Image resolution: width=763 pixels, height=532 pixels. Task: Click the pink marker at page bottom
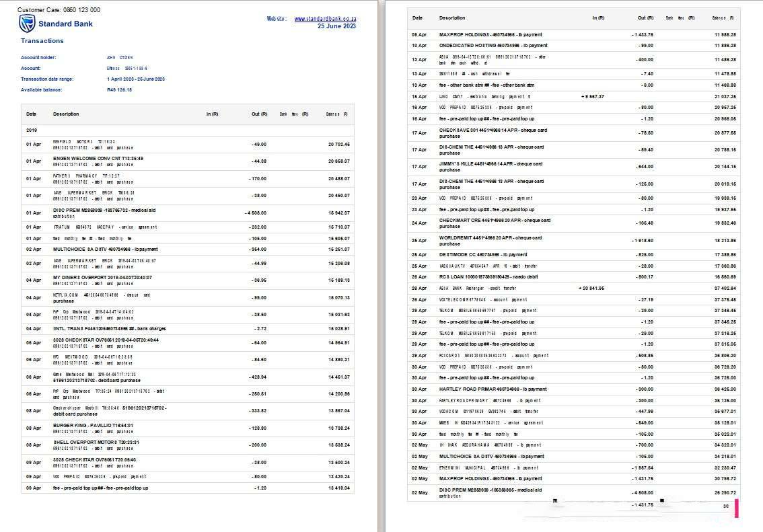tap(737, 508)
